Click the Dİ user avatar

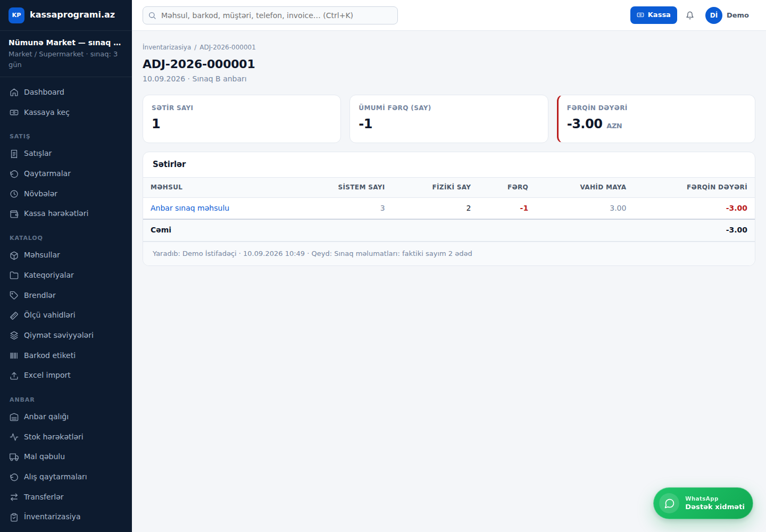[x=714, y=15]
